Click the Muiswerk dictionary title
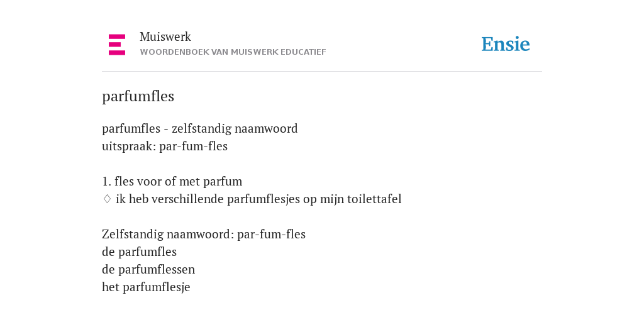 (x=165, y=36)
